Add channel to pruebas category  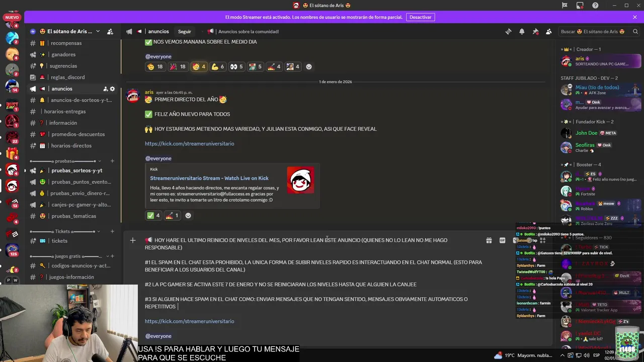pyautogui.click(x=112, y=161)
